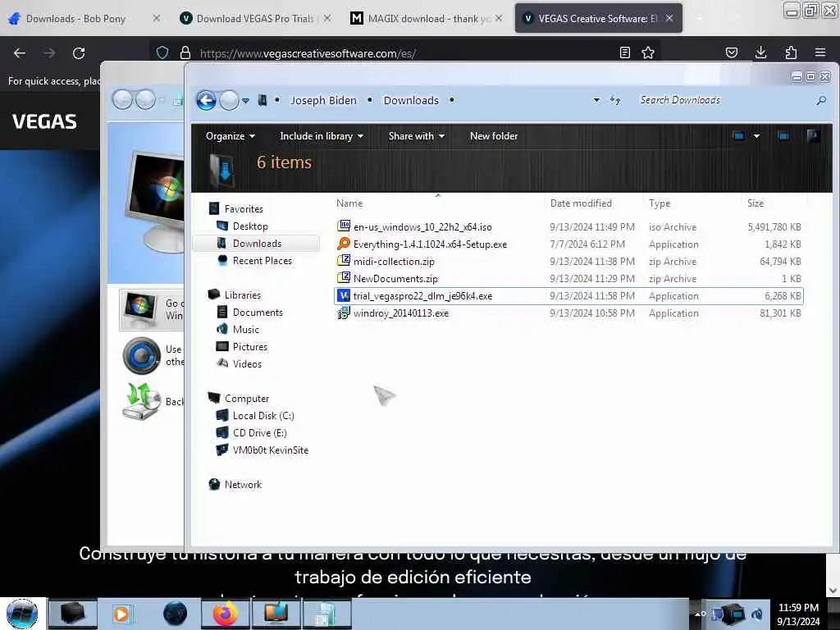Refresh the Downloads folder view
The image size is (840, 630).
tap(615, 100)
